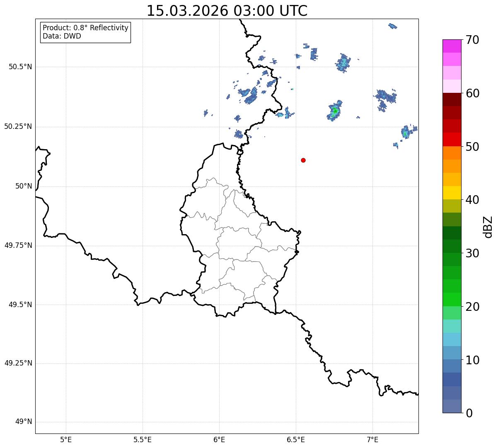This screenshot has height=448, width=498.
Task: Click the 'Product: 0.8° Reflectivity' label
Action: coord(86,28)
